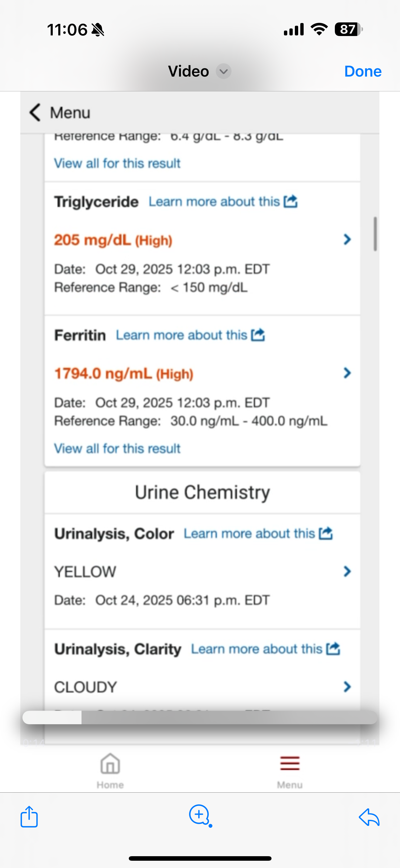This screenshot has width=400, height=868.
Task: Tap the magnifier markup icon
Action: click(x=200, y=815)
